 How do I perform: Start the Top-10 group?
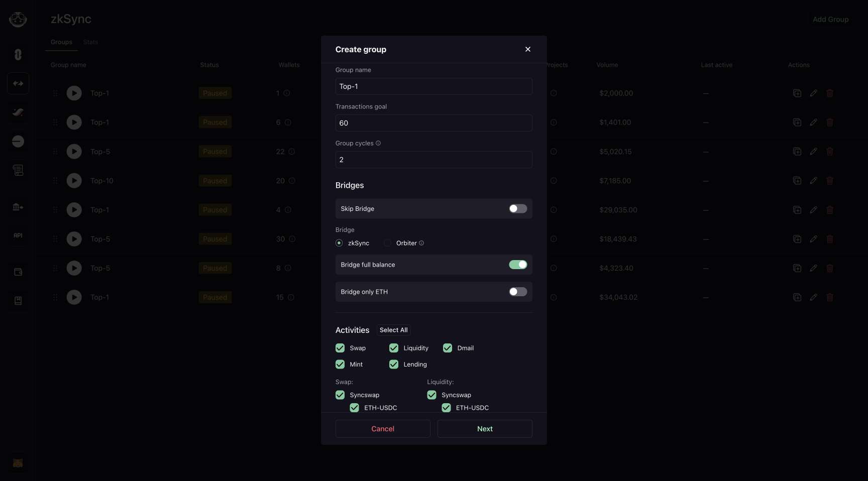[x=74, y=181]
